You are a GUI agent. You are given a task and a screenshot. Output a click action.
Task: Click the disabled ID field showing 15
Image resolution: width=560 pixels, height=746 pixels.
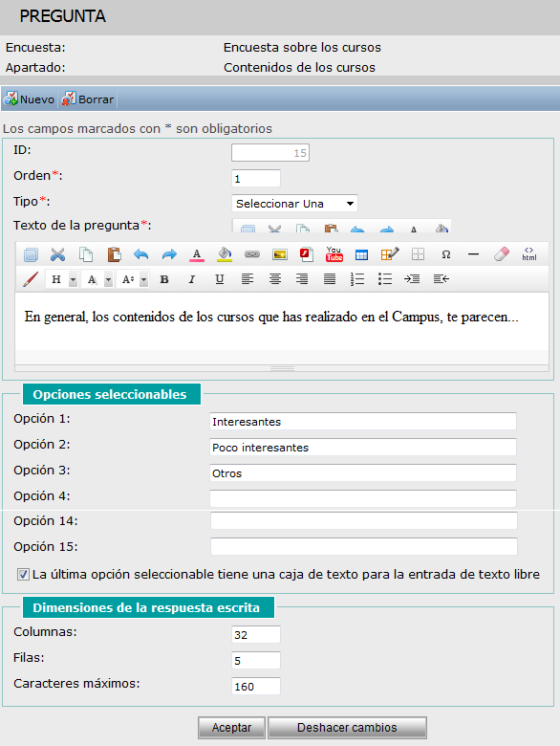click(270, 153)
